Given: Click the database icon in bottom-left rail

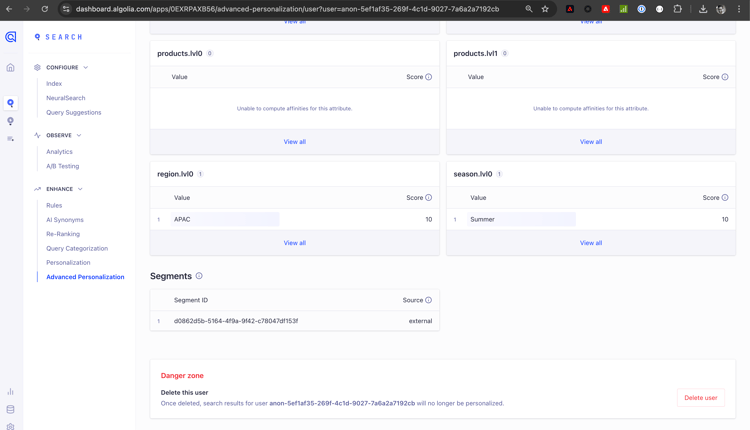Looking at the screenshot, I should point(11,409).
